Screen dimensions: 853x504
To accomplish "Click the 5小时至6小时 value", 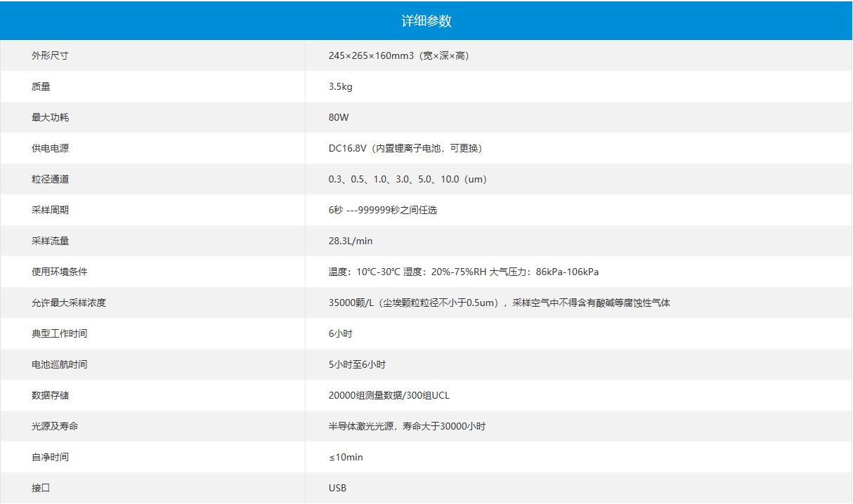I will [x=357, y=364].
